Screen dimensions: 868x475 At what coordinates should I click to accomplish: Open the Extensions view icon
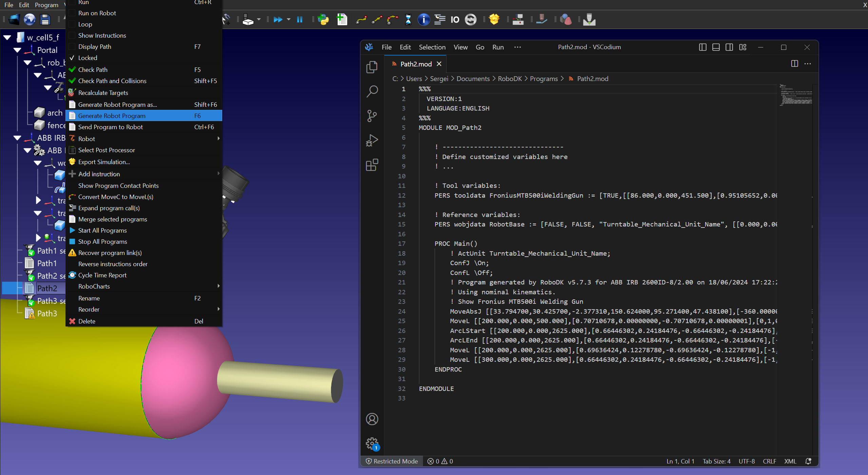coord(372,165)
